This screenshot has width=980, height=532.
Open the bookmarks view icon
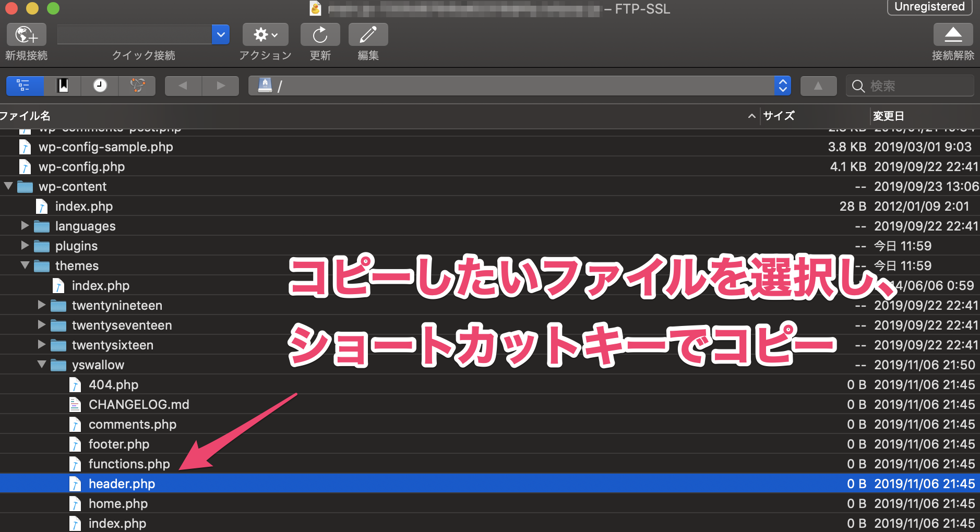tap(62, 86)
